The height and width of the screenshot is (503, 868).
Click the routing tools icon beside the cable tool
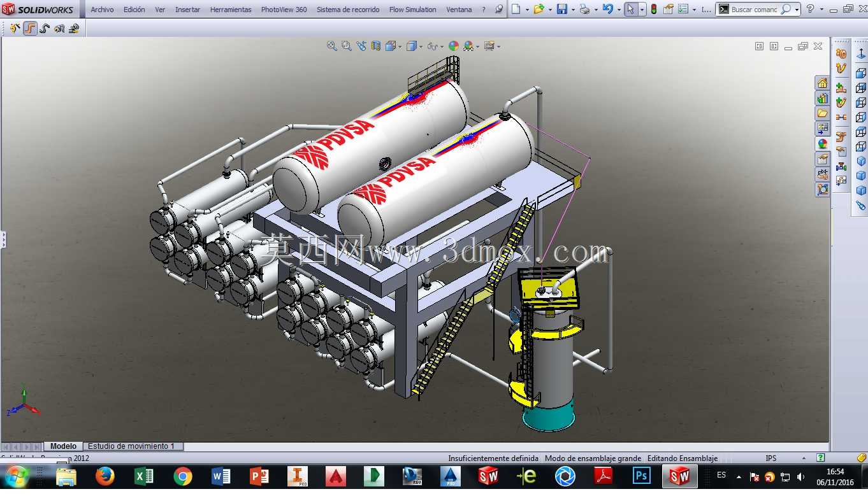click(74, 28)
